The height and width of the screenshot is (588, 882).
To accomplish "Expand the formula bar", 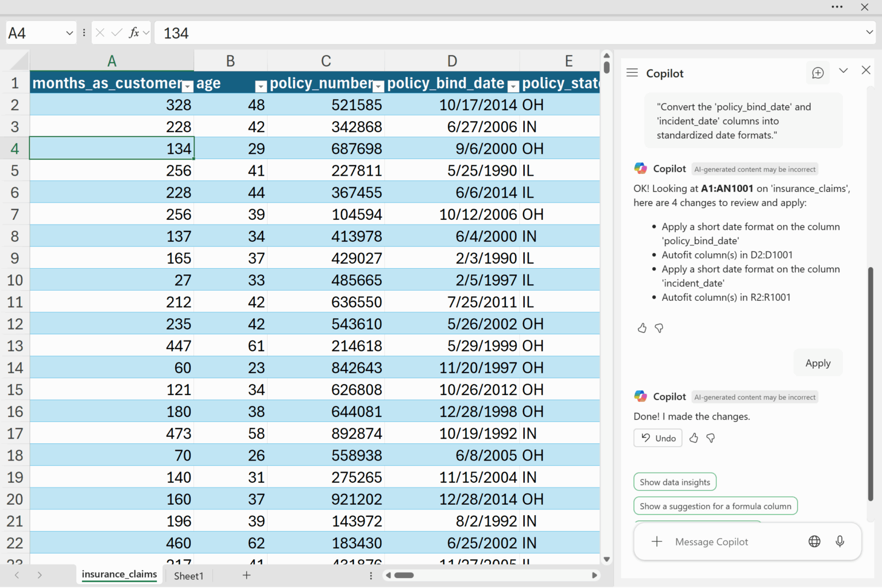I will [x=869, y=33].
